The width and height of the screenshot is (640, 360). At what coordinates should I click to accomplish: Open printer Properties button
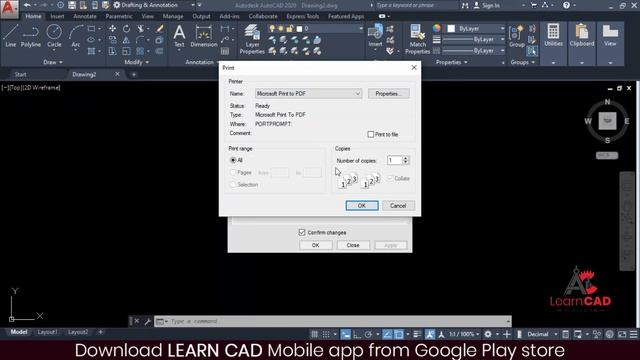388,93
